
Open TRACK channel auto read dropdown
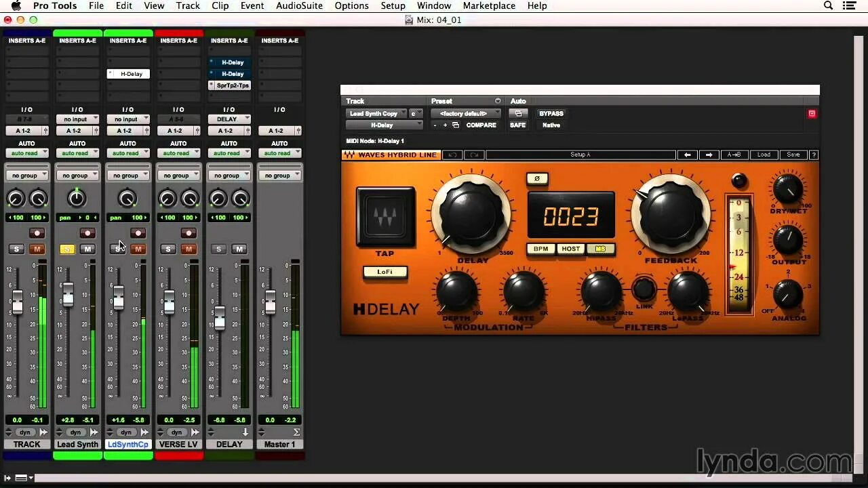(x=26, y=153)
